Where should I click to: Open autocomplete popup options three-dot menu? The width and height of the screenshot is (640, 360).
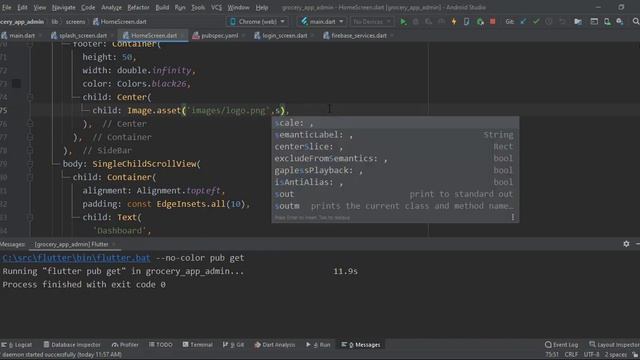(x=513, y=218)
